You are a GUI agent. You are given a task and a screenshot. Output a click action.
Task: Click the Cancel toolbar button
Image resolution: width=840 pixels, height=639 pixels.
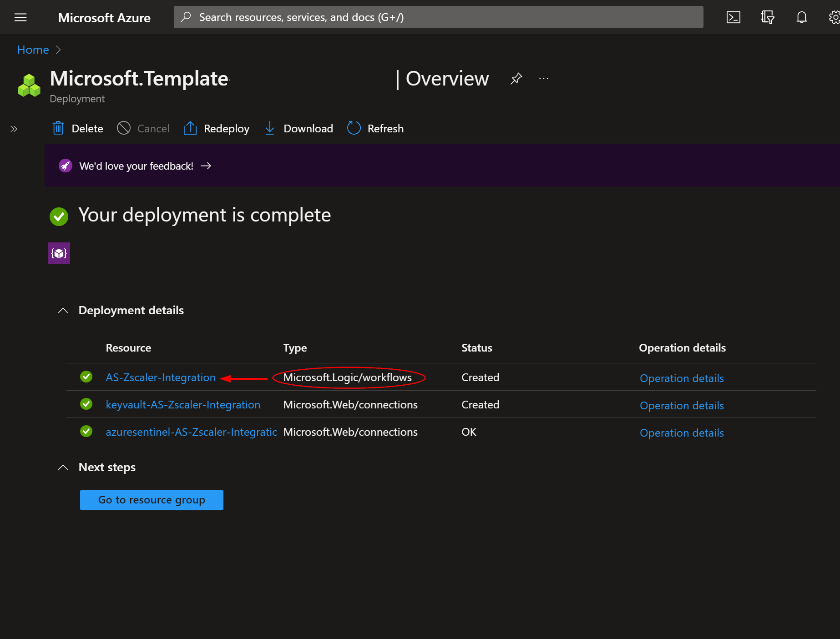(x=143, y=129)
